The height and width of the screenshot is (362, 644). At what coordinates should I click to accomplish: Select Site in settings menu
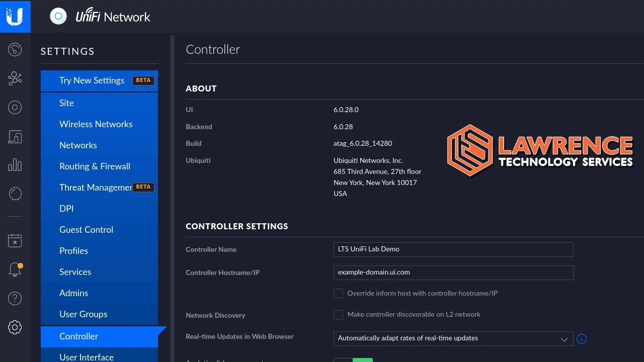(99, 103)
